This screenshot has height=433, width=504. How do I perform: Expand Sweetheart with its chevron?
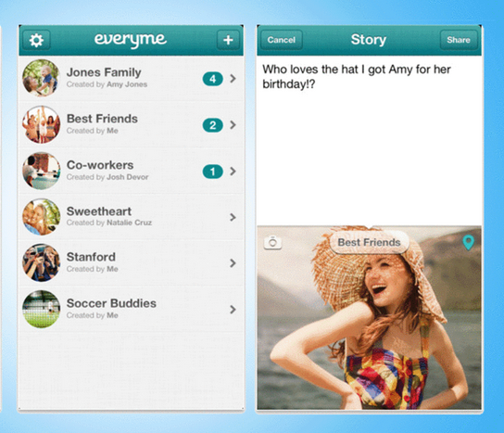(233, 218)
